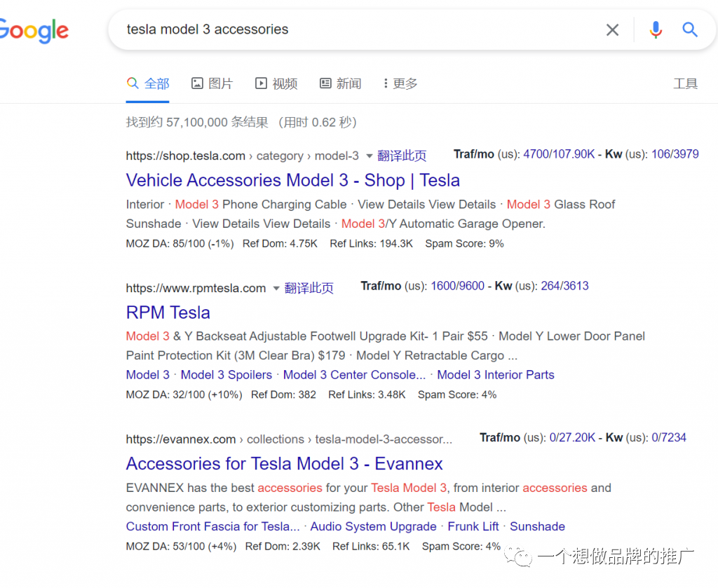Image resolution: width=718 pixels, height=588 pixels.
Task: Start voice search with microphone icon
Action: 656,29
